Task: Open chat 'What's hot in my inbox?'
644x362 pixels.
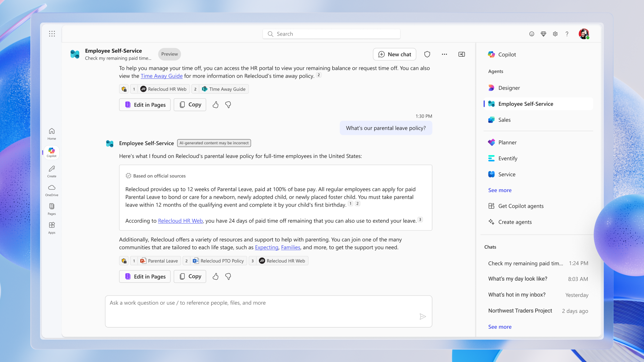Action: 538,295
